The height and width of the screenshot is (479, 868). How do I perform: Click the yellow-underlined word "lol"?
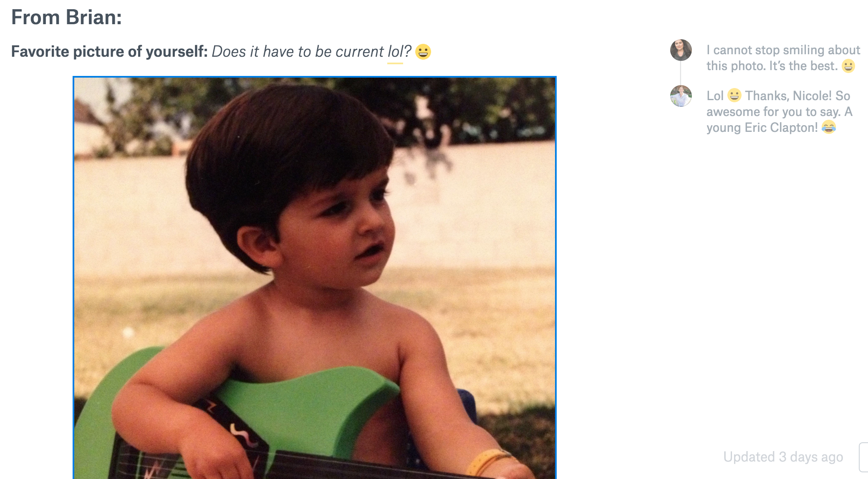point(395,52)
